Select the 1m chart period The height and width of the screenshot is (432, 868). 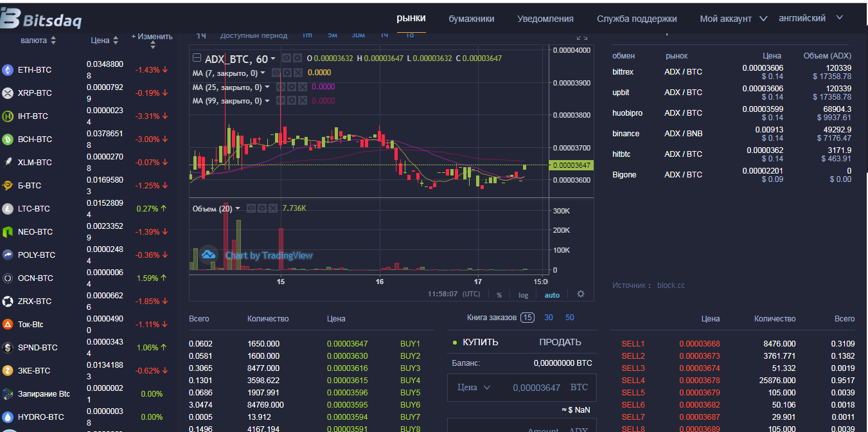click(x=307, y=35)
